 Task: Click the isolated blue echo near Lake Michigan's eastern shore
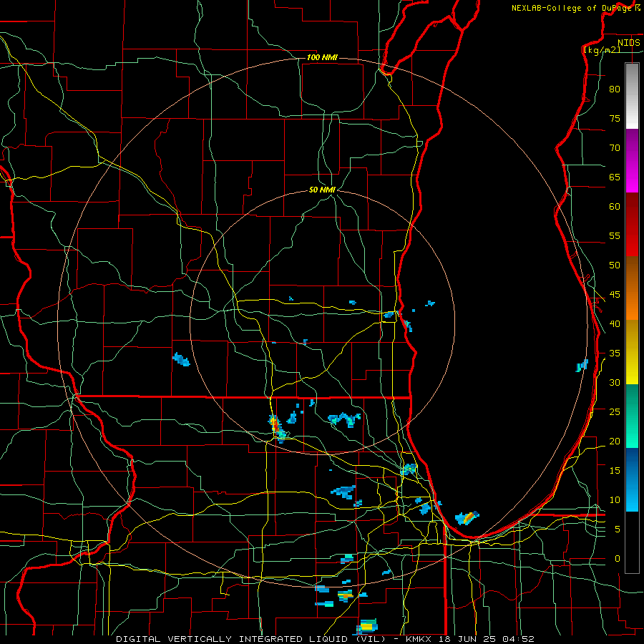582,365
